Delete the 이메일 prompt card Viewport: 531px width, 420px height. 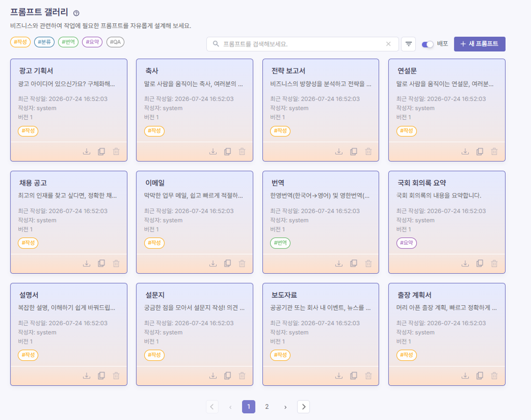coord(242,263)
